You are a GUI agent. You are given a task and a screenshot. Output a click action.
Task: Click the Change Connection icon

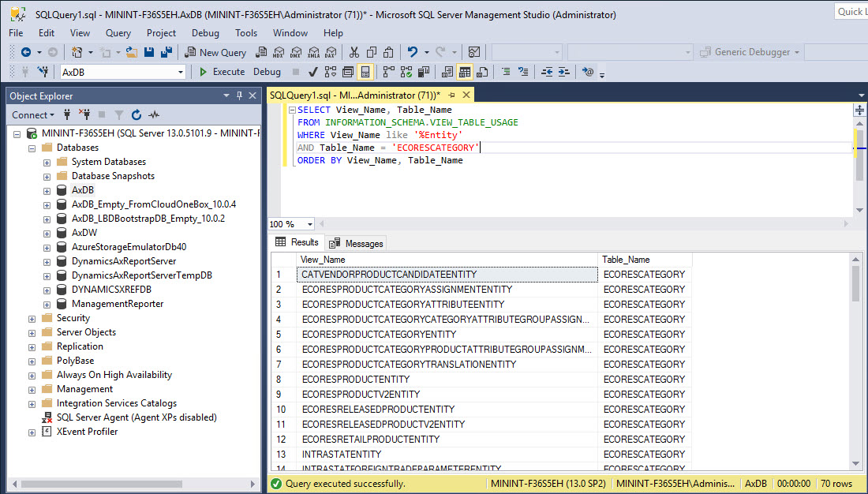pyautogui.click(x=43, y=72)
